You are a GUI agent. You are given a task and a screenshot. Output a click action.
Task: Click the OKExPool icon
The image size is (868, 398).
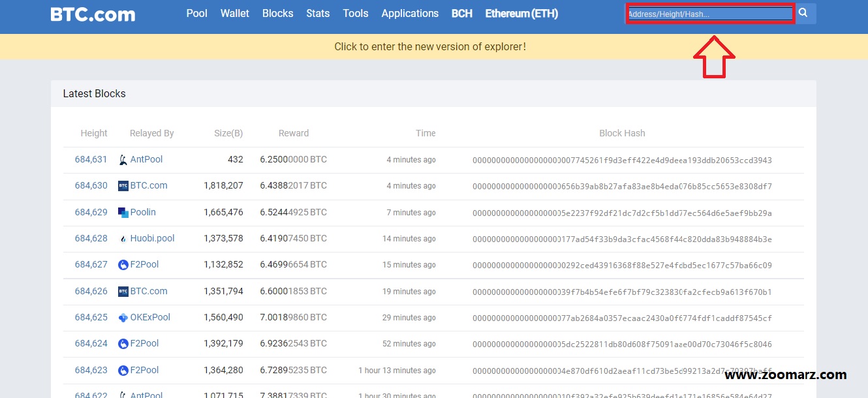(123, 318)
